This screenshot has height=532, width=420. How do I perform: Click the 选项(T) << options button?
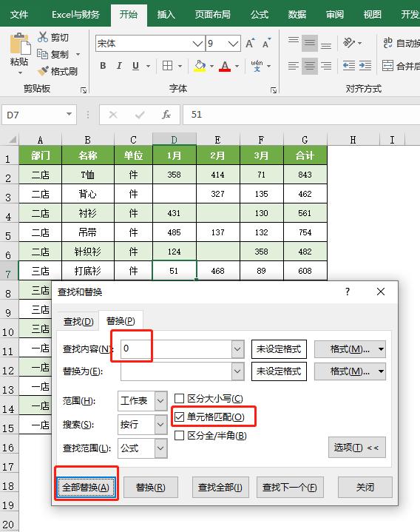click(356, 447)
